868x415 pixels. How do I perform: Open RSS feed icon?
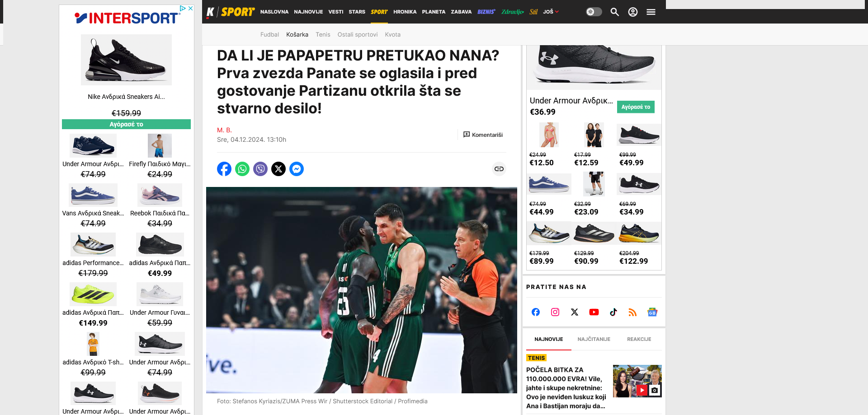coord(632,312)
